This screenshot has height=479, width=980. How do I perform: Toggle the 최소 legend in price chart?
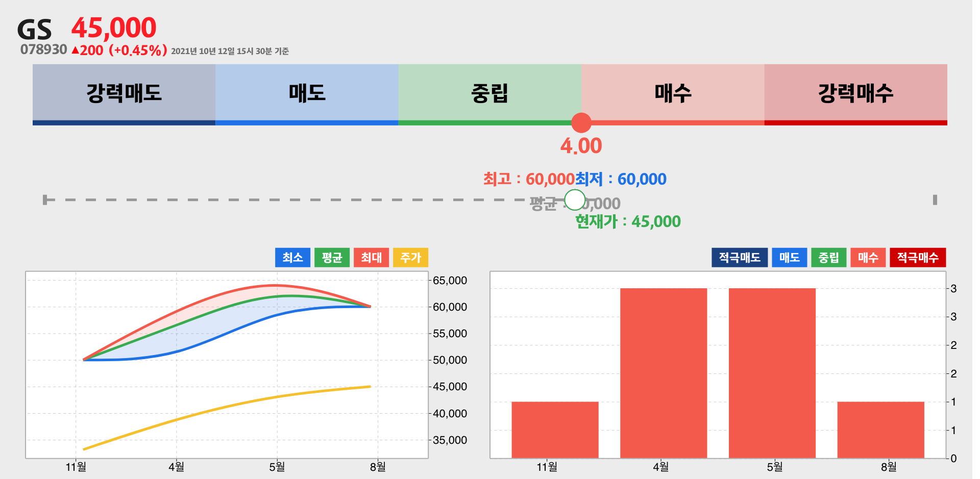point(292,258)
